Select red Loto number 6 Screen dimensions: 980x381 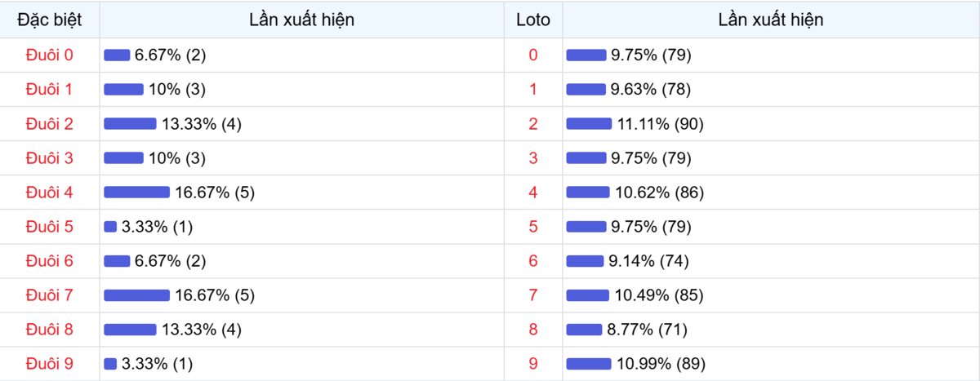533,261
